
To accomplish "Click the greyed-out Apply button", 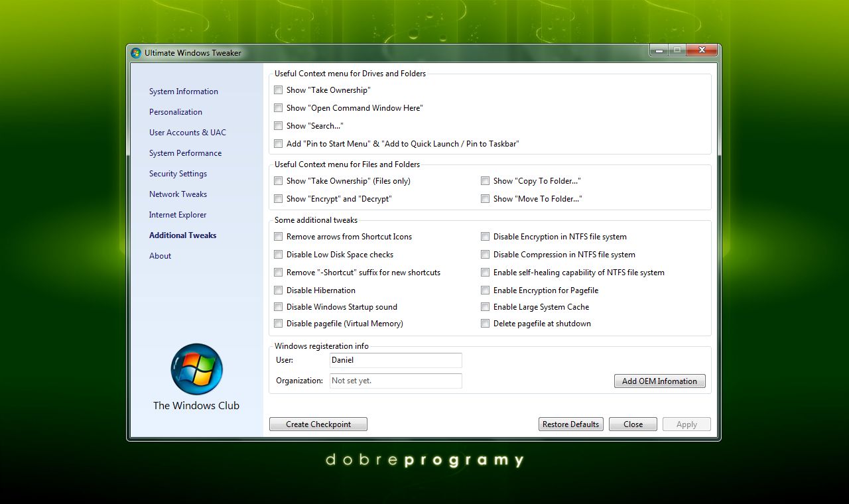I will point(686,424).
